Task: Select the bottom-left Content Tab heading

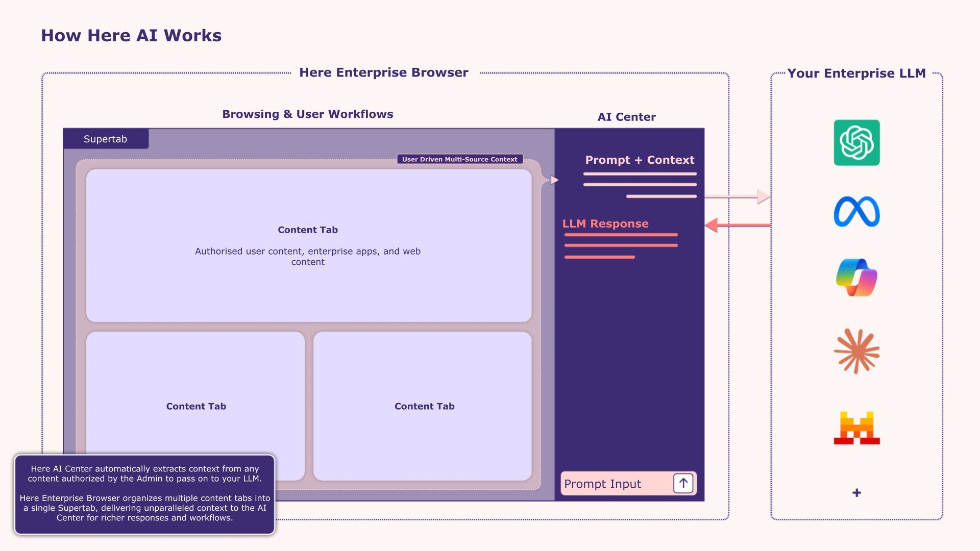Action: (196, 406)
